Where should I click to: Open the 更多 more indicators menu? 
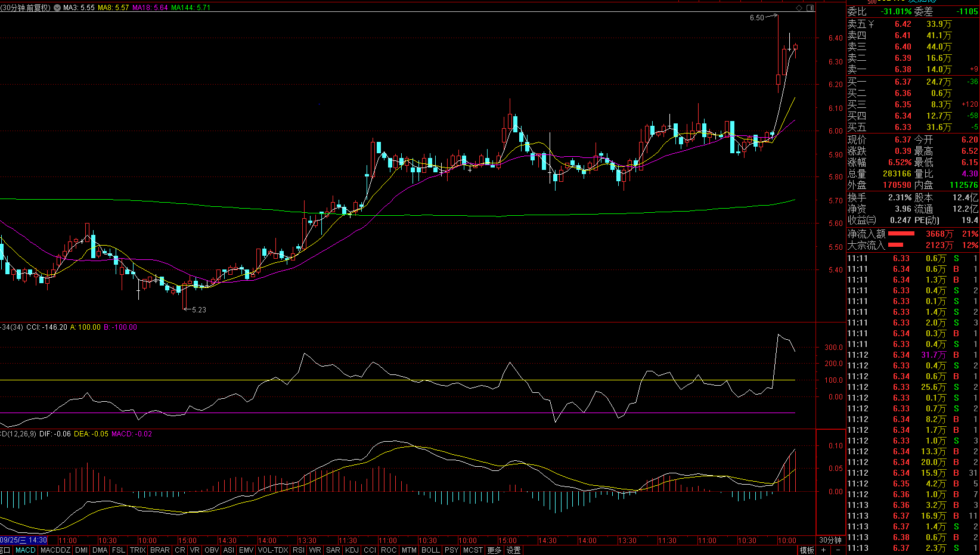pos(494,550)
